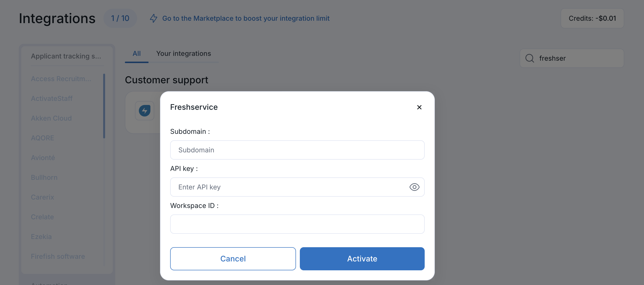Image resolution: width=644 pixels, height=285 pixels.
Task: Select AQORE in the sidebar
Action: coord(42,138)
